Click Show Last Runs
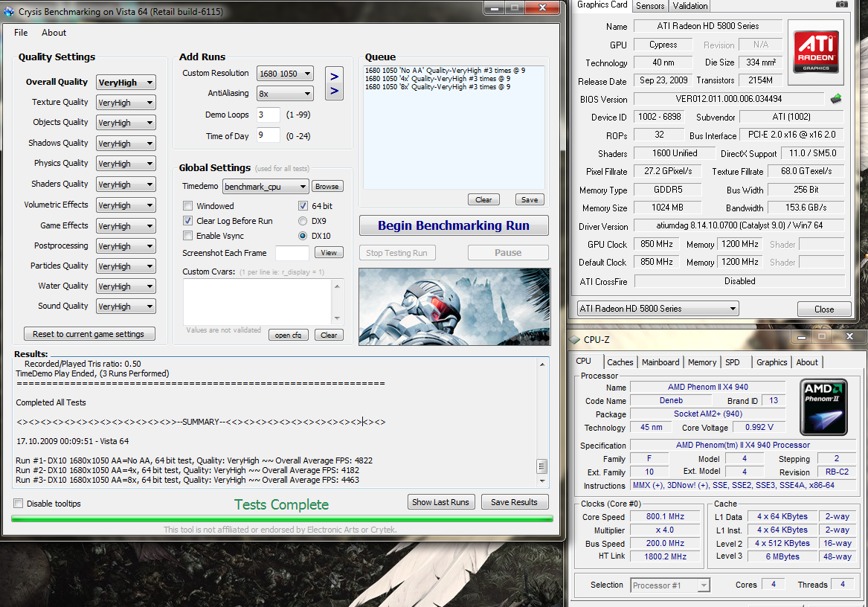 (x=440, y=502)
